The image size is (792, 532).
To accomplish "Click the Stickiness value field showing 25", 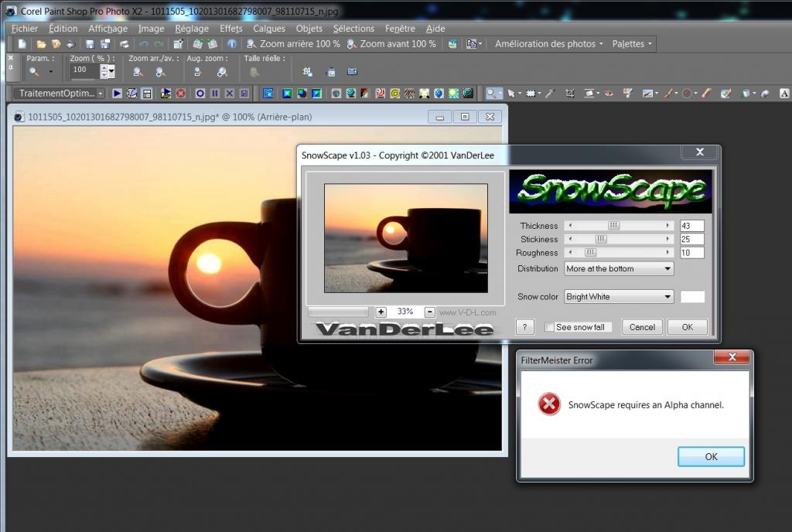I will (x=692, y=239).
